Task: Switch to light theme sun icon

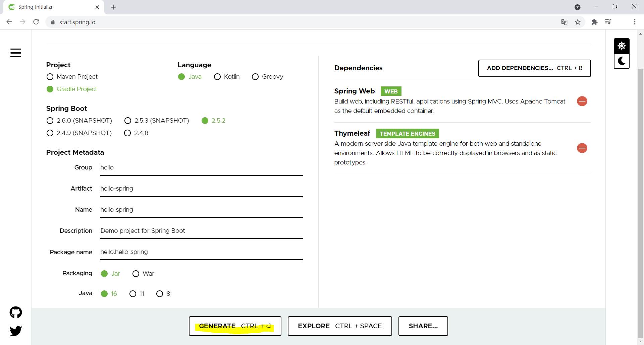Action: [x=622, y=46]
